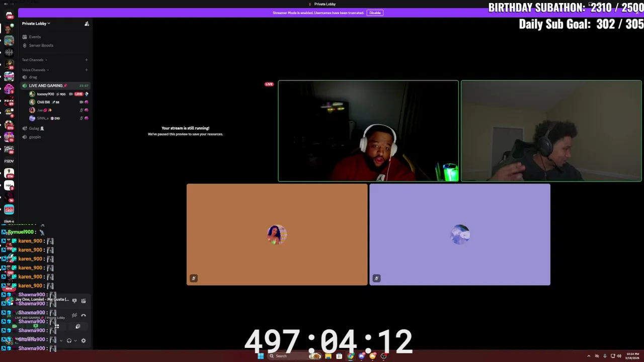The image size is (644, 362).
Task: Open the OBS icon in the taskbar
Action: click(383, 356)
